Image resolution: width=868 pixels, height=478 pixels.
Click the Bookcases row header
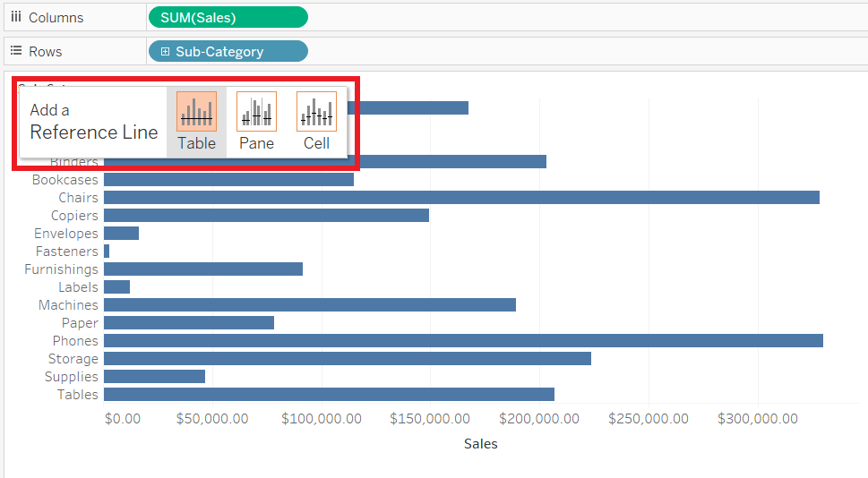click(65, 180)
